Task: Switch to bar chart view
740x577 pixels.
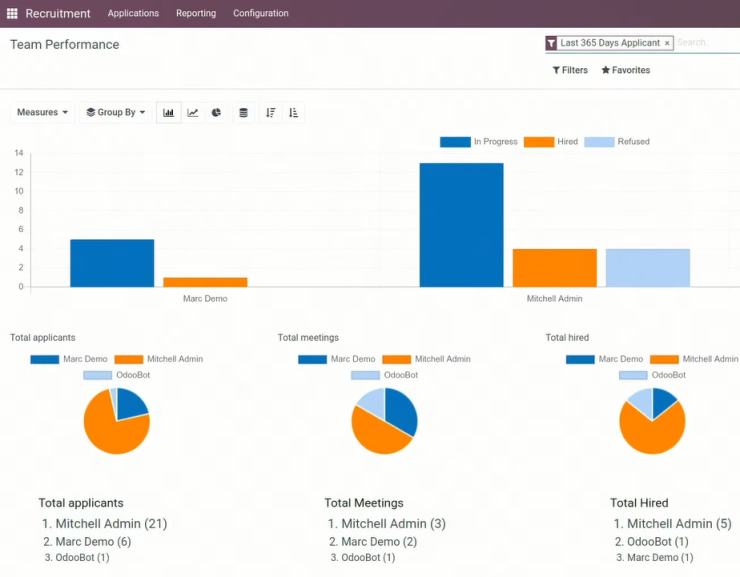Action: point(168,112)
